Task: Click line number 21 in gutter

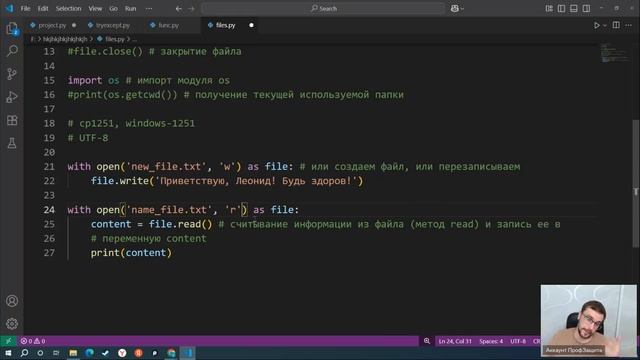Action: 49,167
